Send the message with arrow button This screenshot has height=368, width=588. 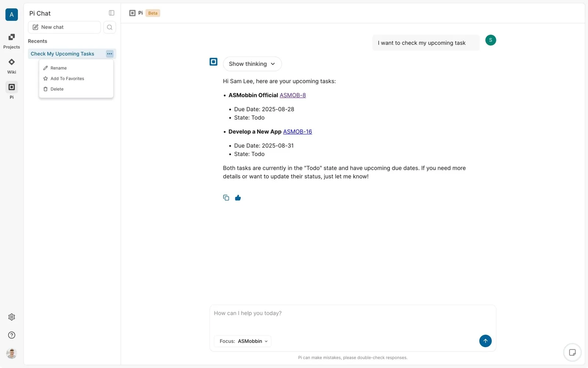click(x=485, y=341)
